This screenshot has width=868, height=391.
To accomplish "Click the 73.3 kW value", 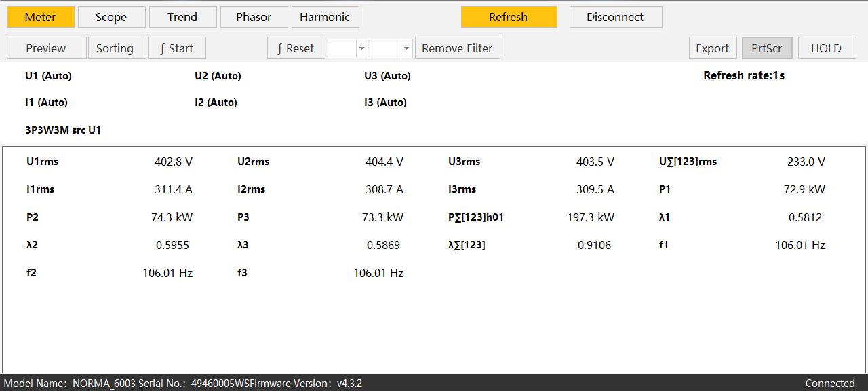I will [x=382, y=217].
